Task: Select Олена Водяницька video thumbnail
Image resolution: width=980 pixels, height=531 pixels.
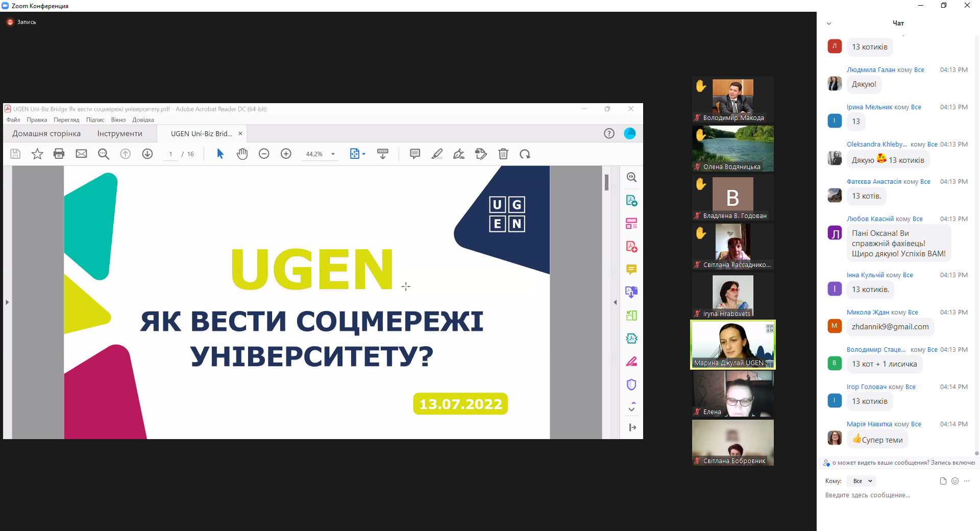Action: [x=733, y=149]
